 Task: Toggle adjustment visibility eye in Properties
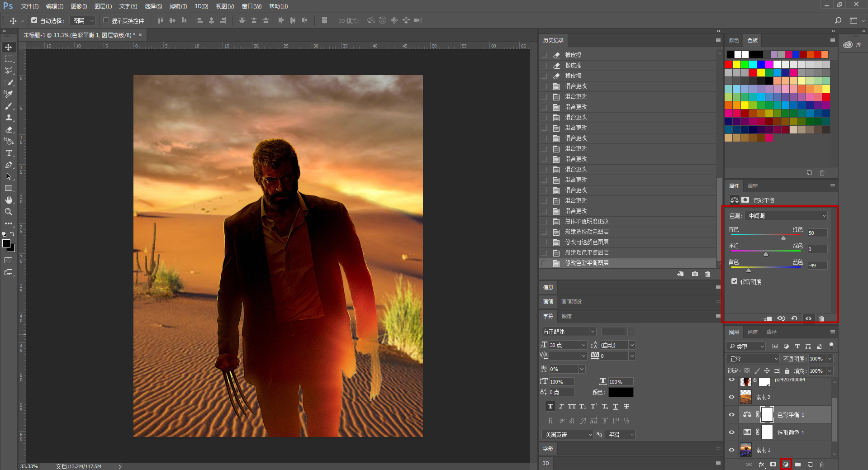click(x=808, y=318)
